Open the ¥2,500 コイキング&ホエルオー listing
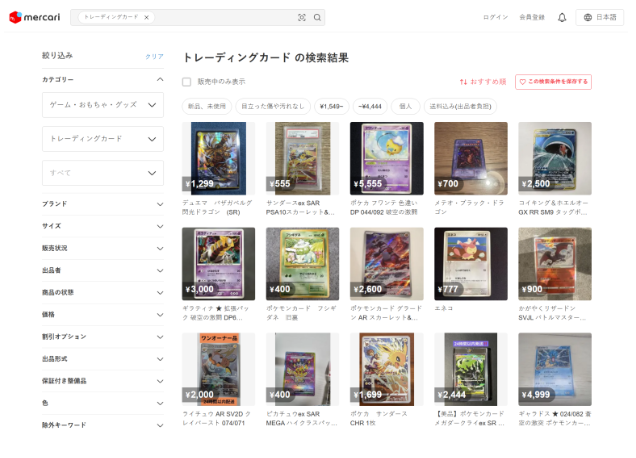 [x=555, y=159]
